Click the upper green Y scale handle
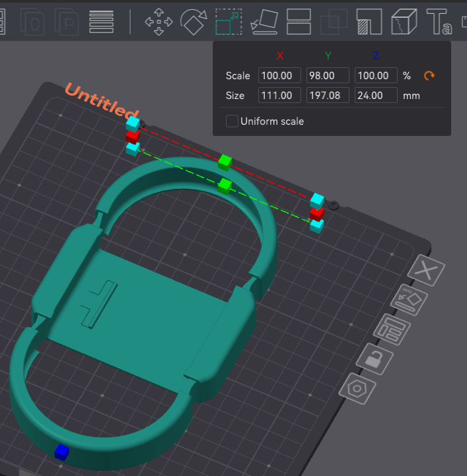 [225, 162]
